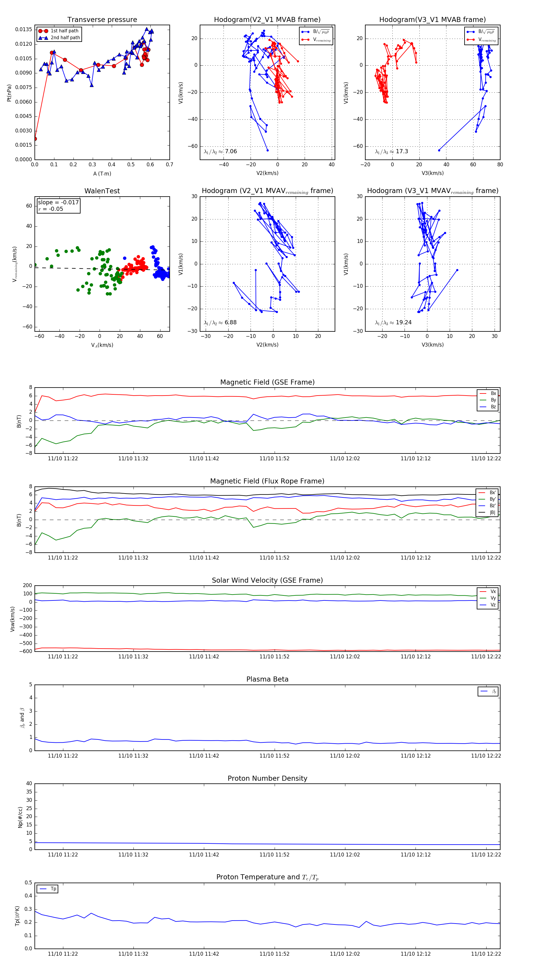The image size is (535, 980).
Task: Click "11/10 12:02" tick under Proton Number Density
Action: [x=344, y=855]
